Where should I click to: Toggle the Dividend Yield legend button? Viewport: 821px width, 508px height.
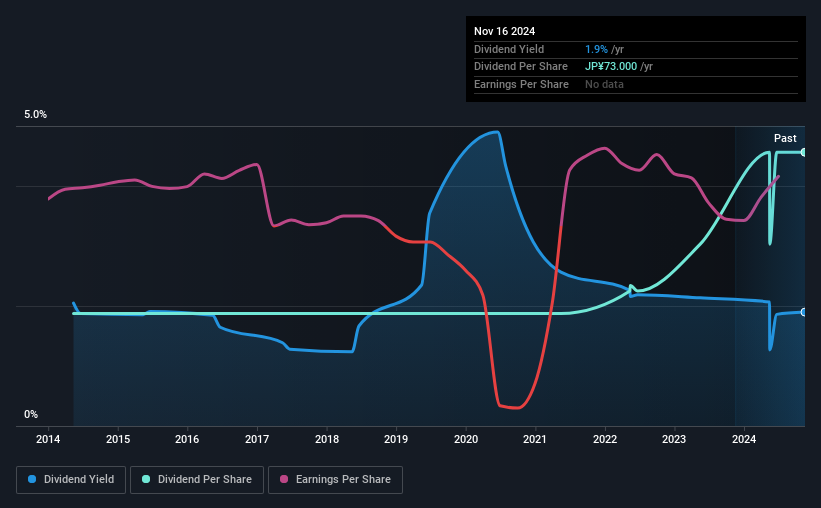pyautogui.click(x=71, y=480)
